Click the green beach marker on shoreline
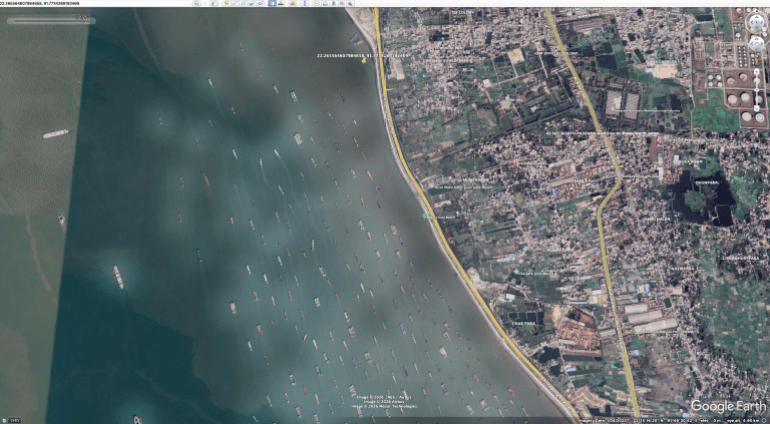This screenshot has width=770, height=424. pos(425,216)
